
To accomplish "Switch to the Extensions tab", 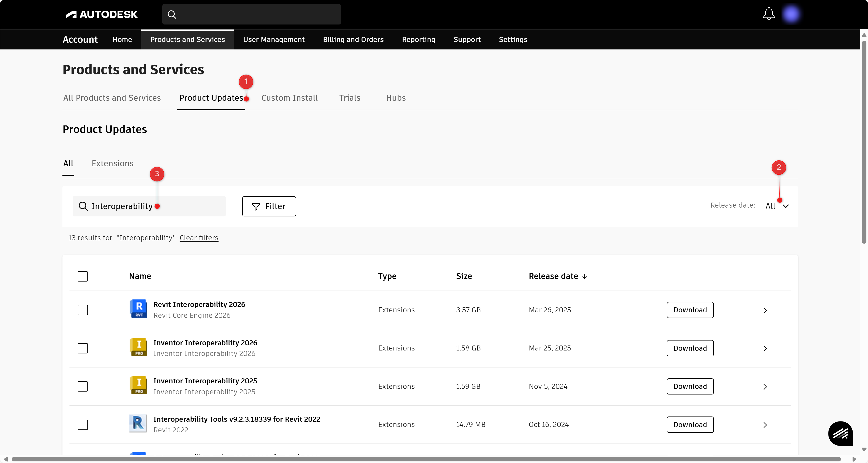I will (113, 163).
